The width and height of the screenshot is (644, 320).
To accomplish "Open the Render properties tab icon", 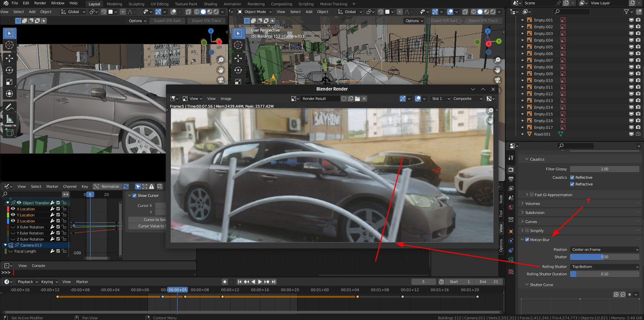I will [511, 169].
